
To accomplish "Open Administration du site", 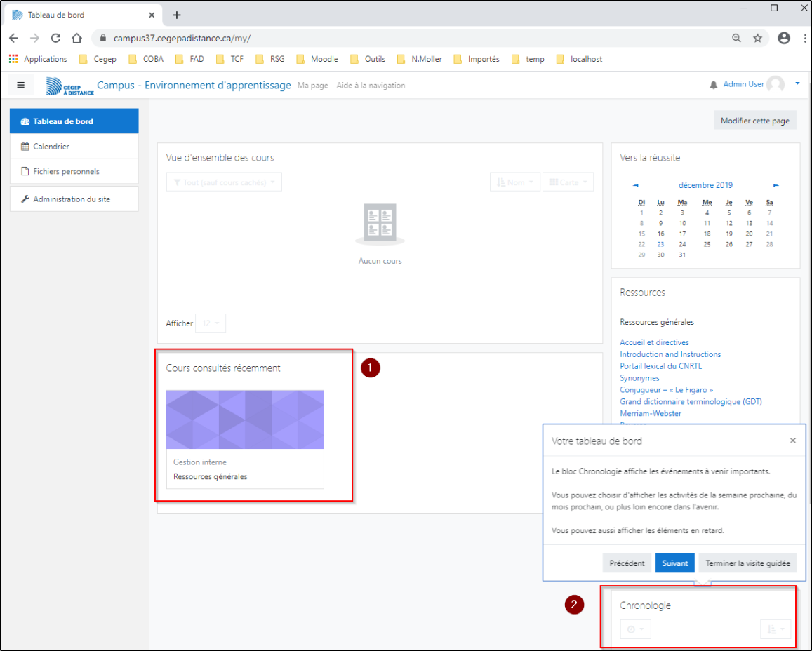I will click(x=72, y=199).
